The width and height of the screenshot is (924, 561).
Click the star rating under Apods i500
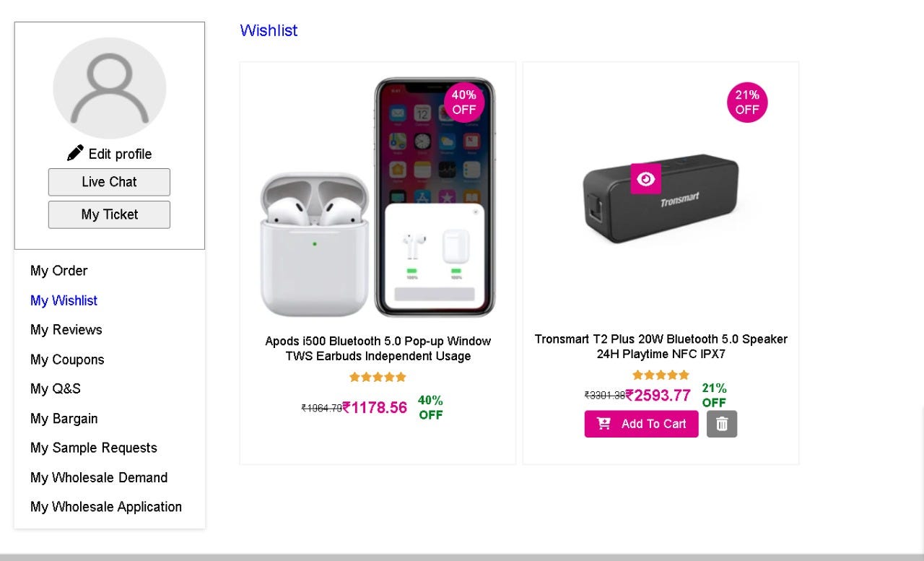coord(378,377)
